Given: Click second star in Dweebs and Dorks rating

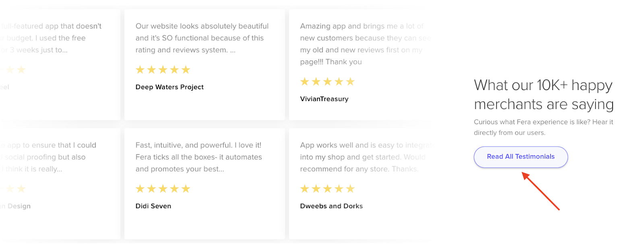Looking at the screenshot, I should (x=316, y=189).
